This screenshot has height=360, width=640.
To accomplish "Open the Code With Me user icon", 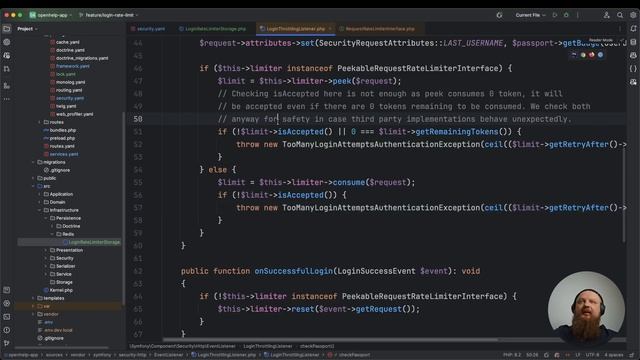I will click(607, 15).
